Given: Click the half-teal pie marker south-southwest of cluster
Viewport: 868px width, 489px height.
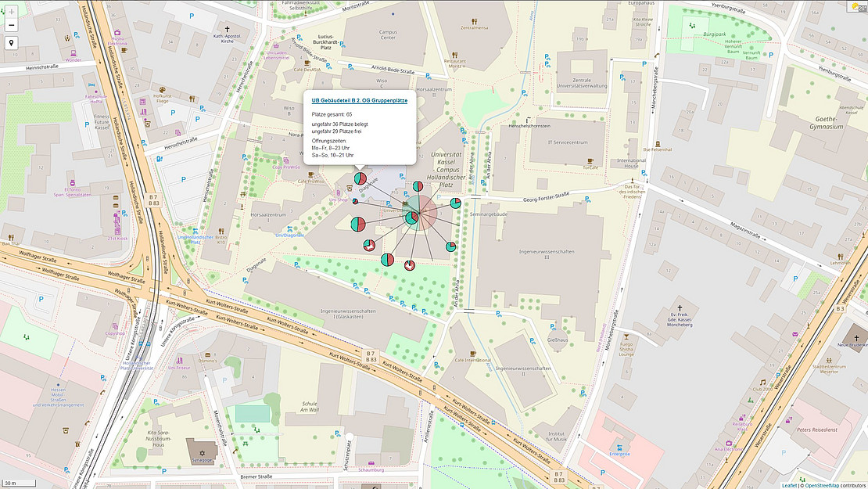Looking at the screenshot, I should coord(386,259).
